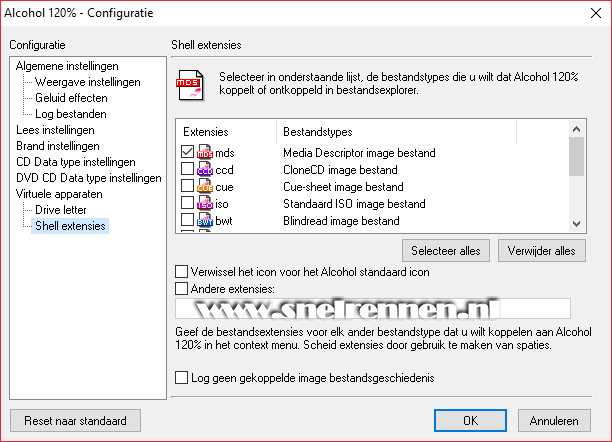Click the large MDS document icon
Image resolution: width=612 pixels, height=442 pixels.
(190, 85)
